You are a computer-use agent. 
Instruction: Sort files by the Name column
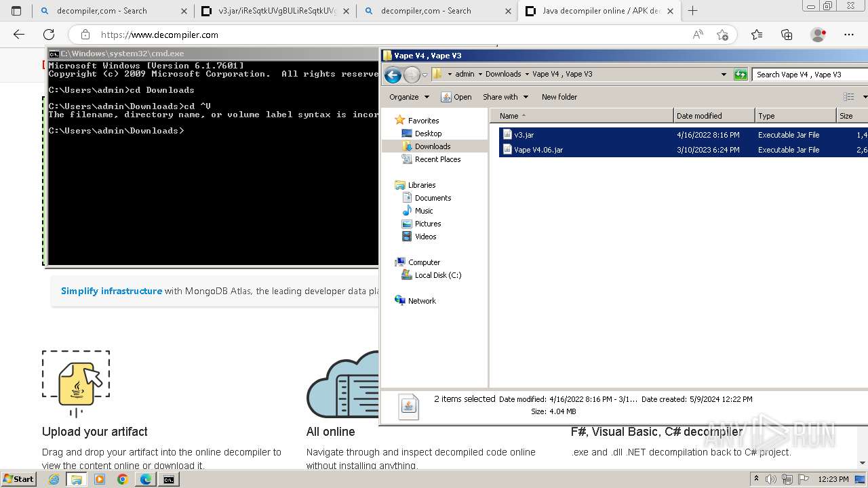pos(582,116)
